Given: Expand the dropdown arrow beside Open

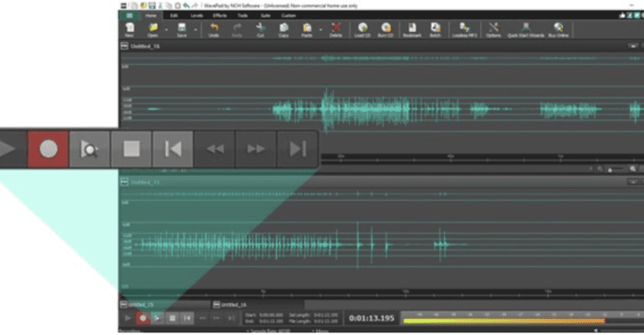Looking at the screenshot, I should (166, 30).
